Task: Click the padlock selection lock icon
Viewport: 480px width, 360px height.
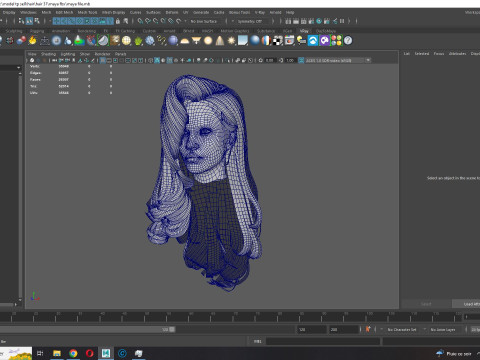Action: (118, 21)
